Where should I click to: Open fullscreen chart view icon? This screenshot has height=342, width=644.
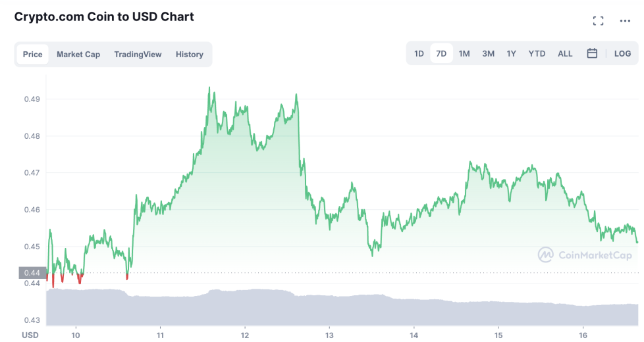(598, 21)
